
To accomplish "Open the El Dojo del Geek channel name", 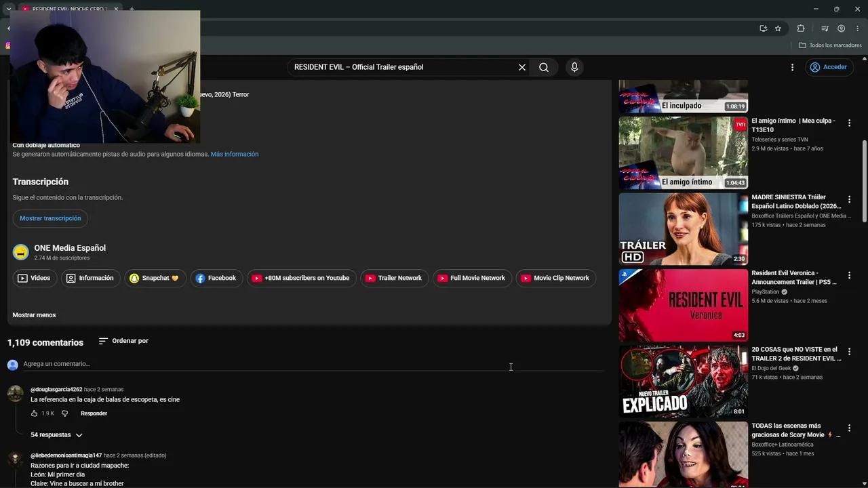I will click(x=771, y=369).
